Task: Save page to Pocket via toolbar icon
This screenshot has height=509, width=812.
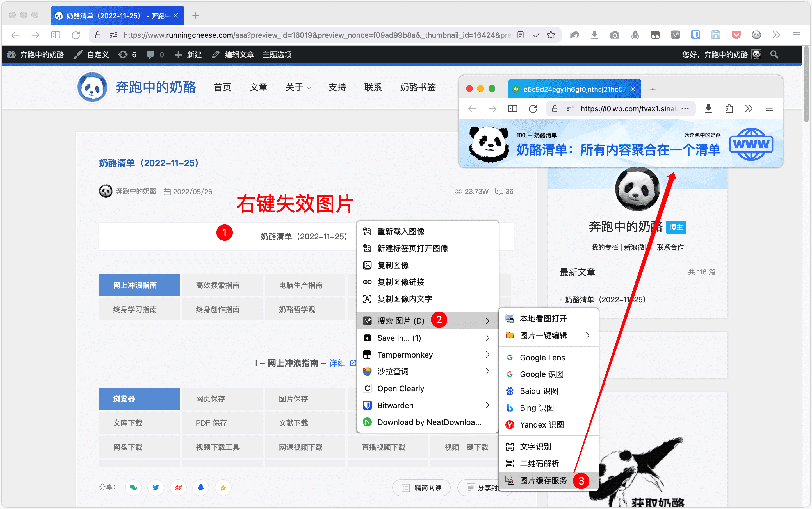Action: click(736, 35)
